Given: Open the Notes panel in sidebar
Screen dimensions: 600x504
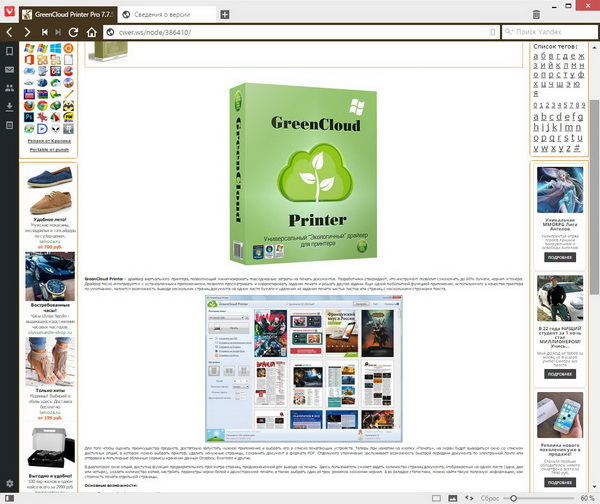Looking at the screenshot, I should pos(9,123).
